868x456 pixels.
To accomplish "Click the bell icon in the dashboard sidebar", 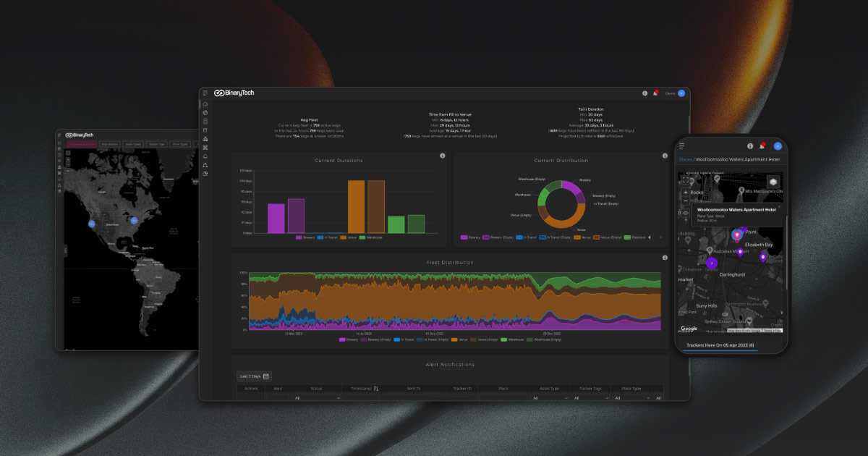I will tap(205, 156).
